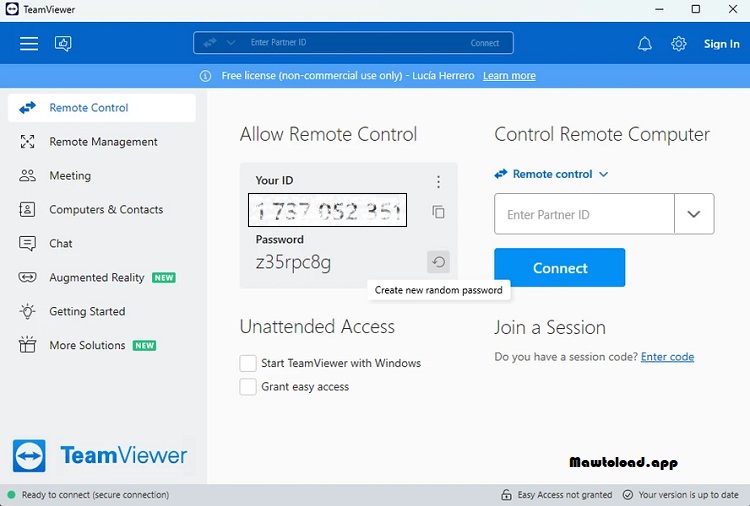Switch to the Meeting tab
The height and width of the screenshot is (506, 750).
(x=70, y=176)
